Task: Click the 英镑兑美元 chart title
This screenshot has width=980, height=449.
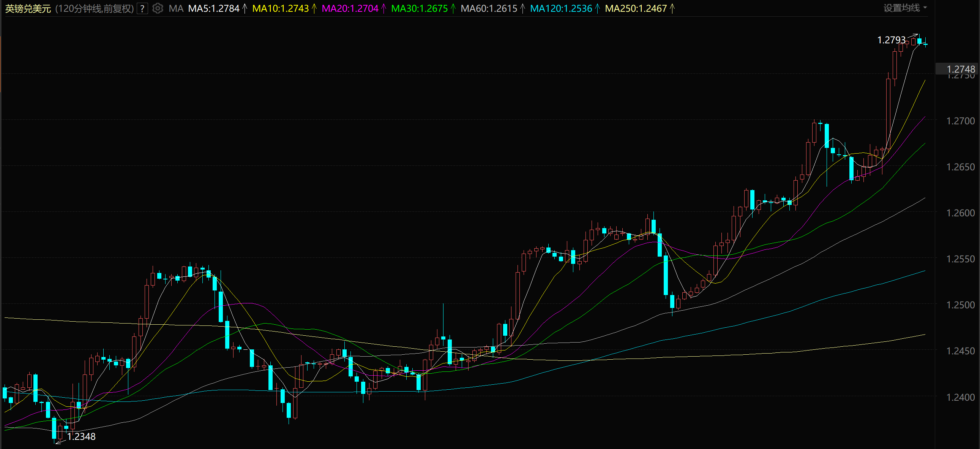Action: 28,8
